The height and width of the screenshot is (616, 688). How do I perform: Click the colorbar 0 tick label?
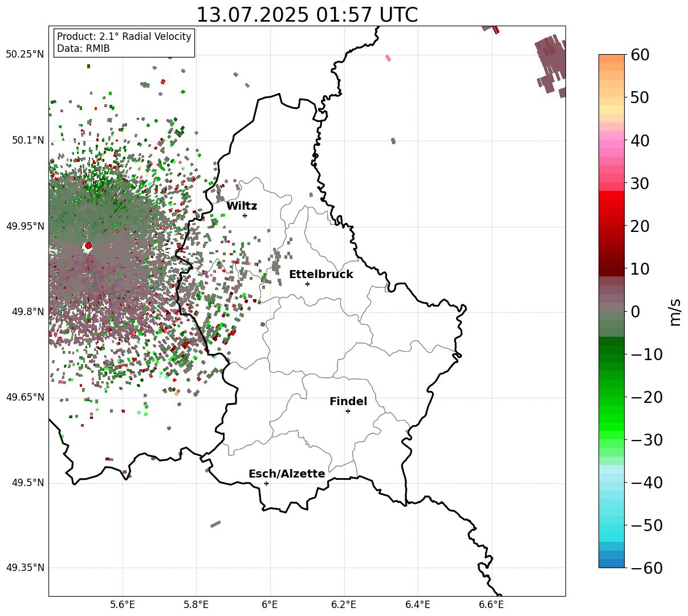[x=634, y=312]
